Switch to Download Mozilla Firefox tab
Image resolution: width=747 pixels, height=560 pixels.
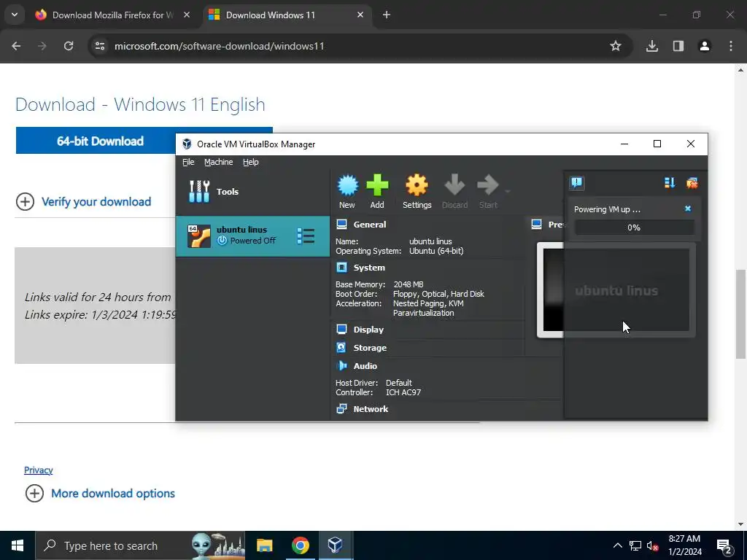112,15
